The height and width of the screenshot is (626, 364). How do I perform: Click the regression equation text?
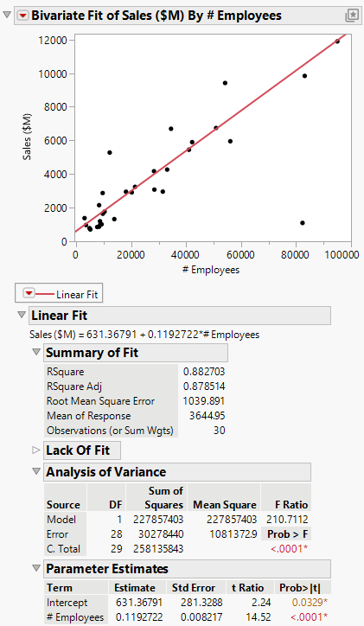click(144, 335)
